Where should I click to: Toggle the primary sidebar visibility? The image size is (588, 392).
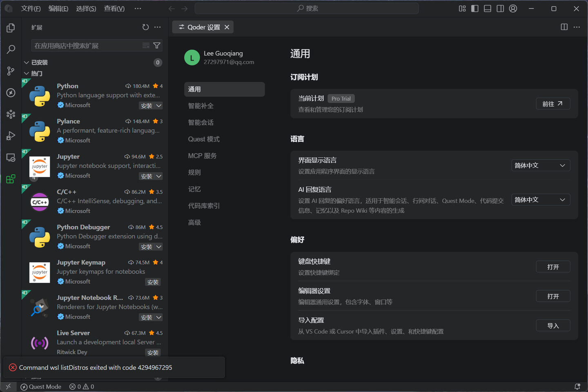pos(474,8)
